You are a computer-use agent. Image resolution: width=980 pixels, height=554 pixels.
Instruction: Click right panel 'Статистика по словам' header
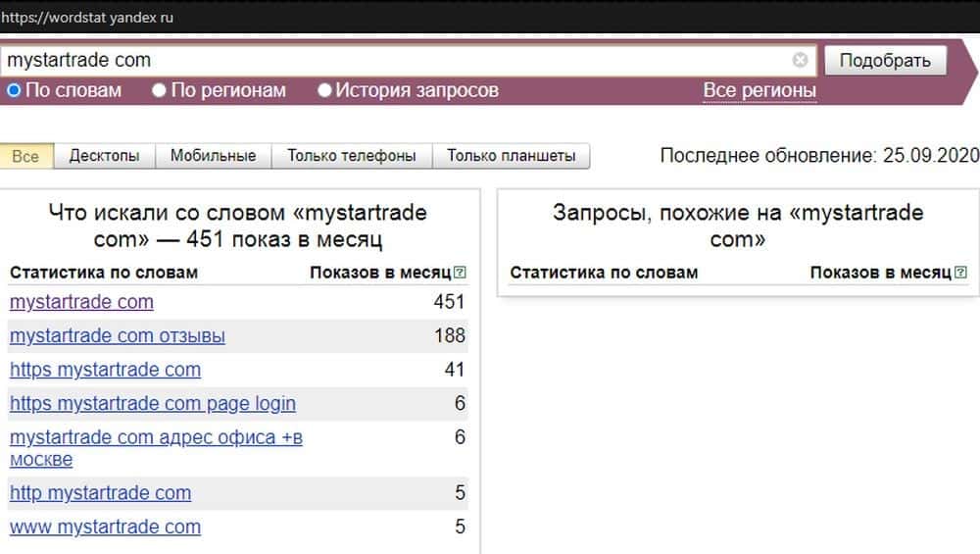tap(604, 273)
